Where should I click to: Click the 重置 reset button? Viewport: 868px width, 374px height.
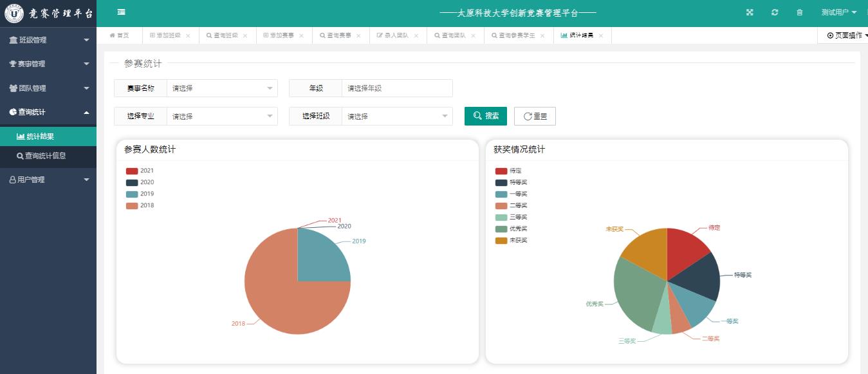point(535,117)
